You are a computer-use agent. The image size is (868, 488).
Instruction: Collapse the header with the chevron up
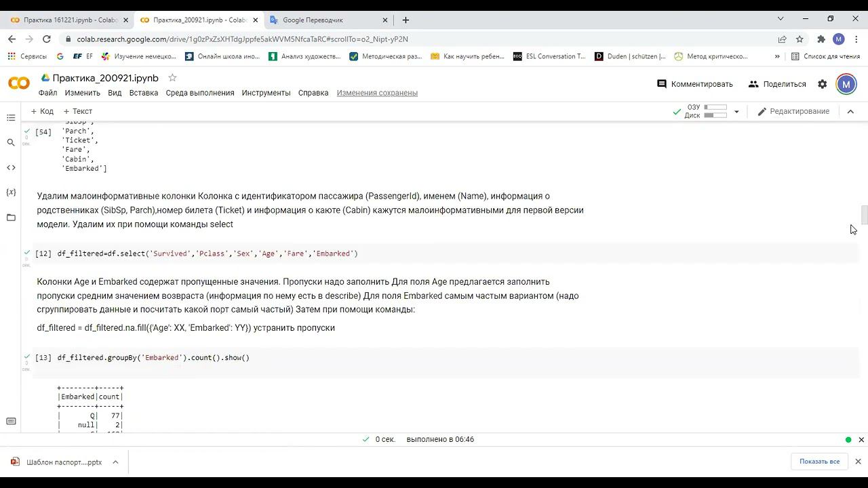850,112
